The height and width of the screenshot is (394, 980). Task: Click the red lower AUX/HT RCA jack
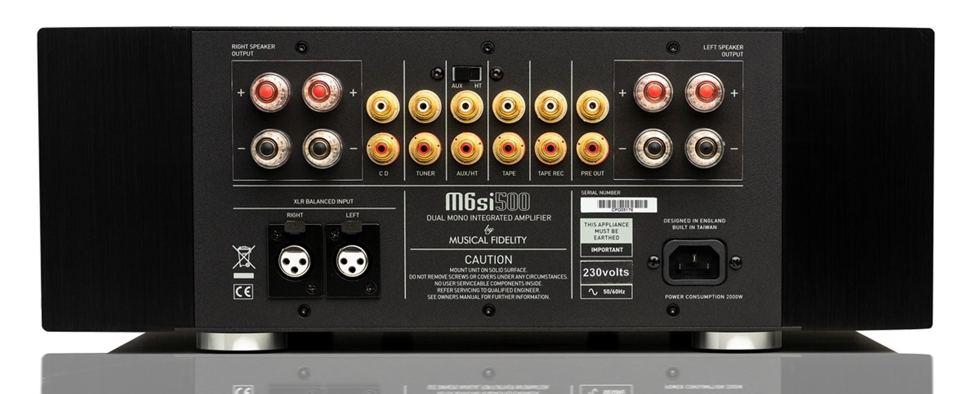[x=466, y=149]
